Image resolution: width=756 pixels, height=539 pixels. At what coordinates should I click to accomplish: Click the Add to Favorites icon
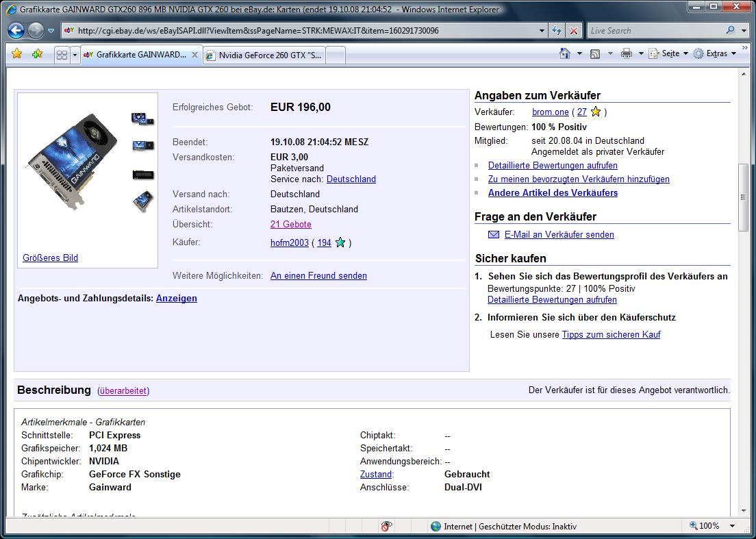[37, 54]
